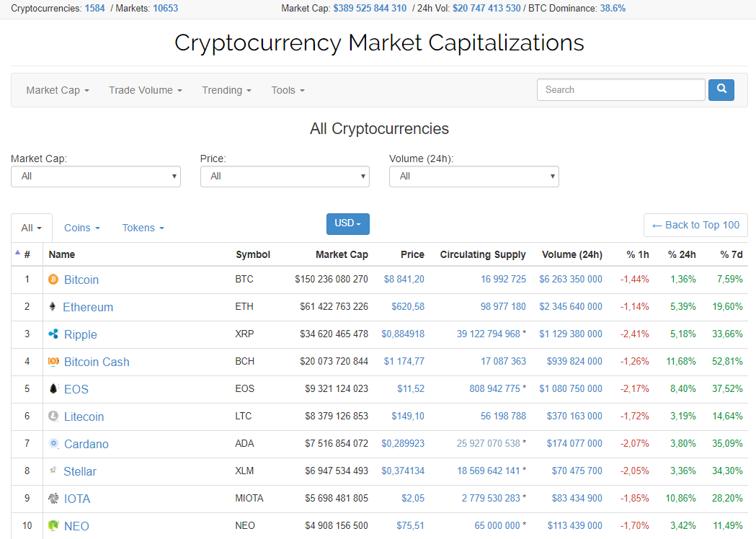Click the Back to Top 100 button
756x539 pixels.
(x=695, y=225)
